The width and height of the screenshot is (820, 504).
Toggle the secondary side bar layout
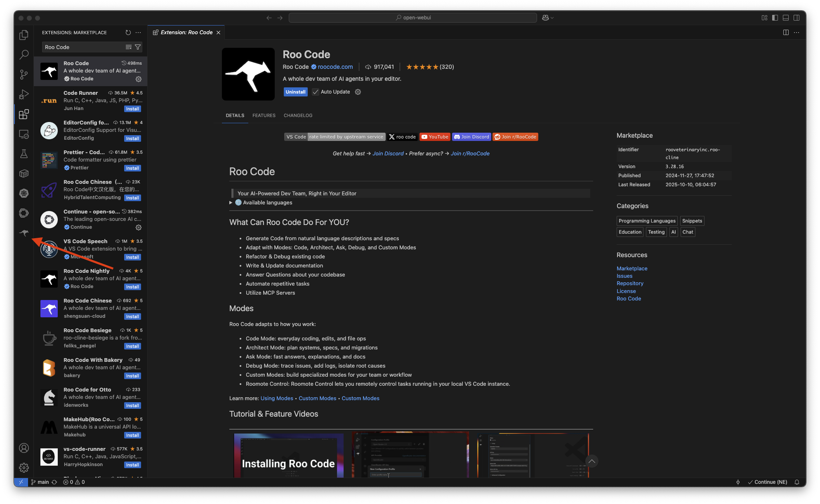pos(796,18)
